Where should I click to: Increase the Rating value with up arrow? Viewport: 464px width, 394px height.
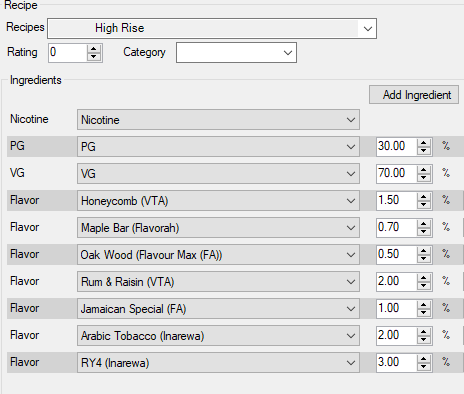94,49
